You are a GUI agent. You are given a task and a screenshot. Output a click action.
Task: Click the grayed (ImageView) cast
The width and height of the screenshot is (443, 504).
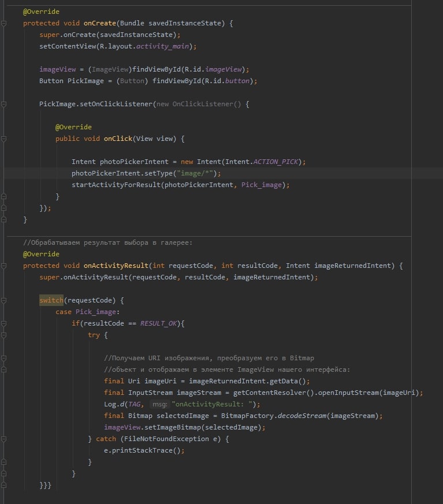click(x=110, y=69)
